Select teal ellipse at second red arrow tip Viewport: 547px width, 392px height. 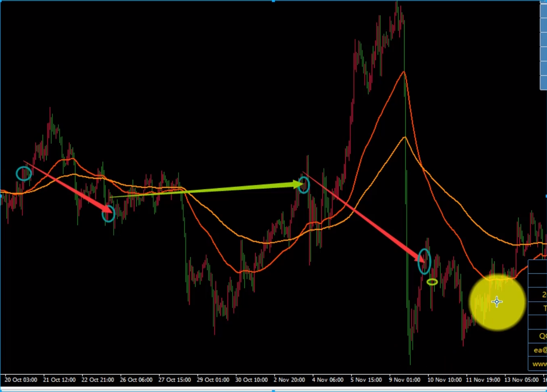424,261
